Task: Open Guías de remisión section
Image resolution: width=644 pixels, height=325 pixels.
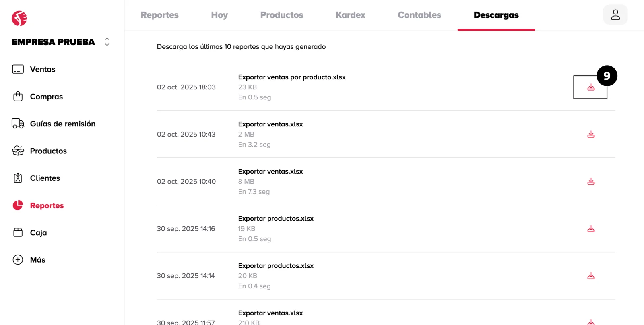Action: coord(62,124)
